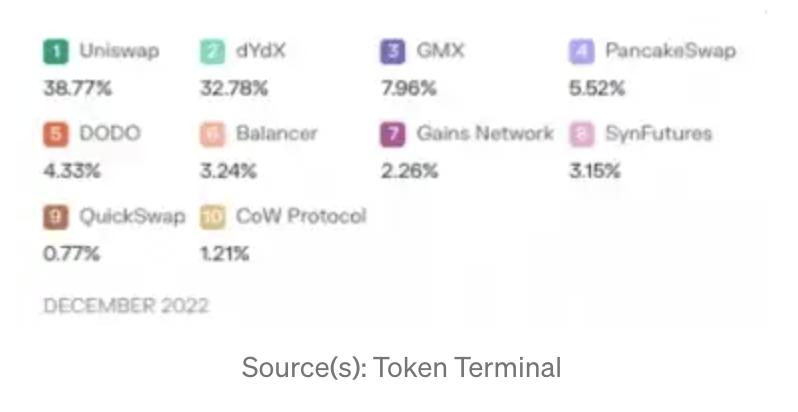Viewport: 798px width, 412px height.
Task: Click the teal dYdX rank 2 badge
Action: pyautogui.click(x=213, y=52)
